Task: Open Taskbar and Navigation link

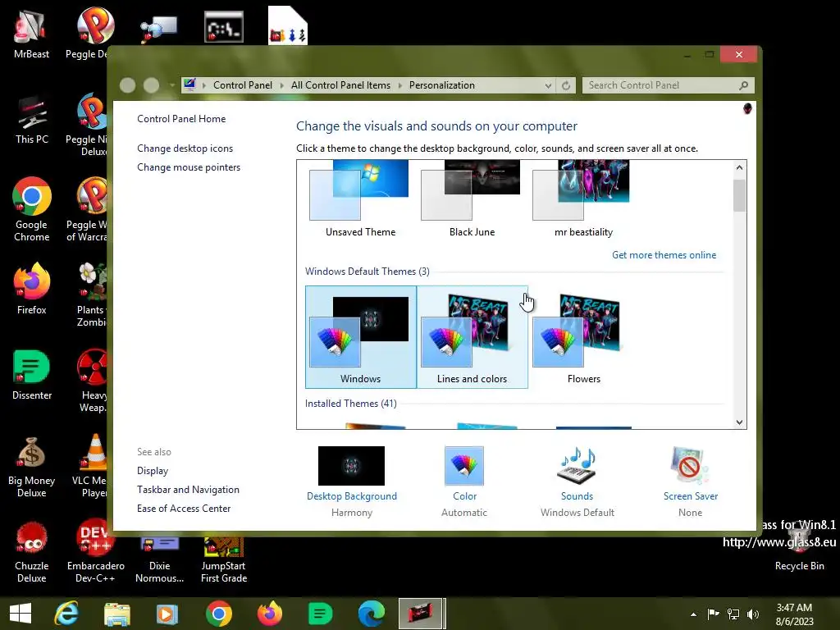Action: pos(188,490)
